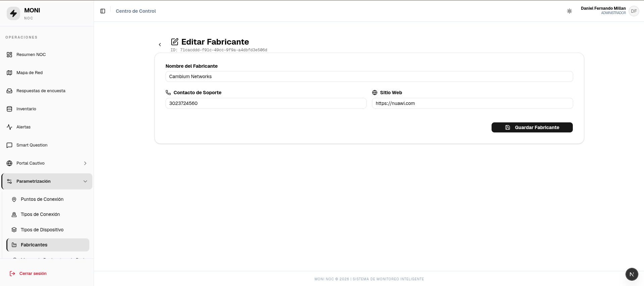Click the Alertas activity pulse icon
Image resolution: width=644 pixels, height=286 pixels.
click(9, 127)
